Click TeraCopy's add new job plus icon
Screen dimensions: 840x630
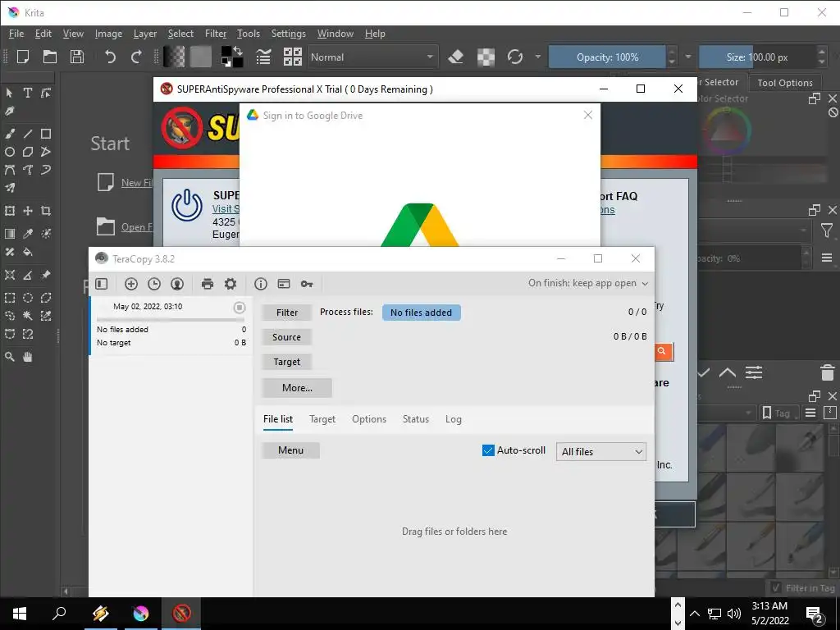[x=131, y=284]
